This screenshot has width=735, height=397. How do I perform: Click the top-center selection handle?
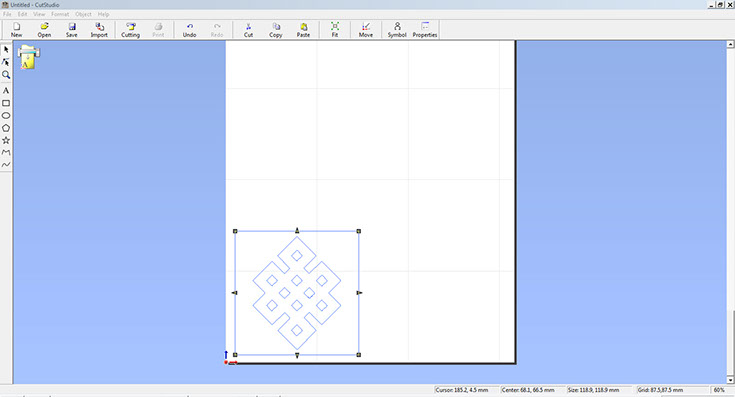click(x=297, y=231)
